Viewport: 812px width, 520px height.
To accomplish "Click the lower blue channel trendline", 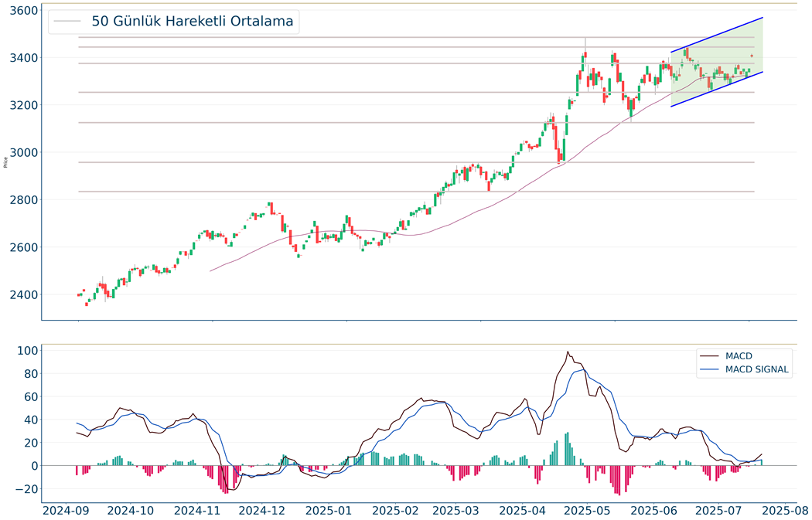I will pos(717,89).
